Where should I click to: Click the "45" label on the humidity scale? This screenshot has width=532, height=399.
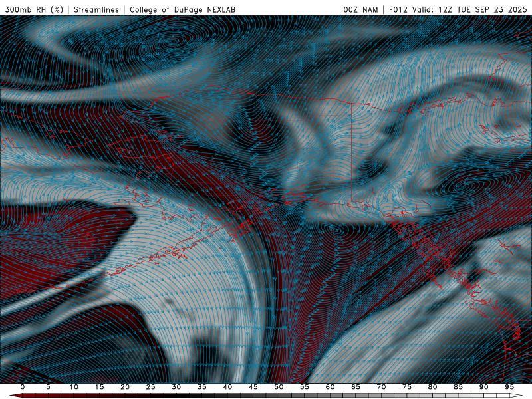[x=253, y=387]
